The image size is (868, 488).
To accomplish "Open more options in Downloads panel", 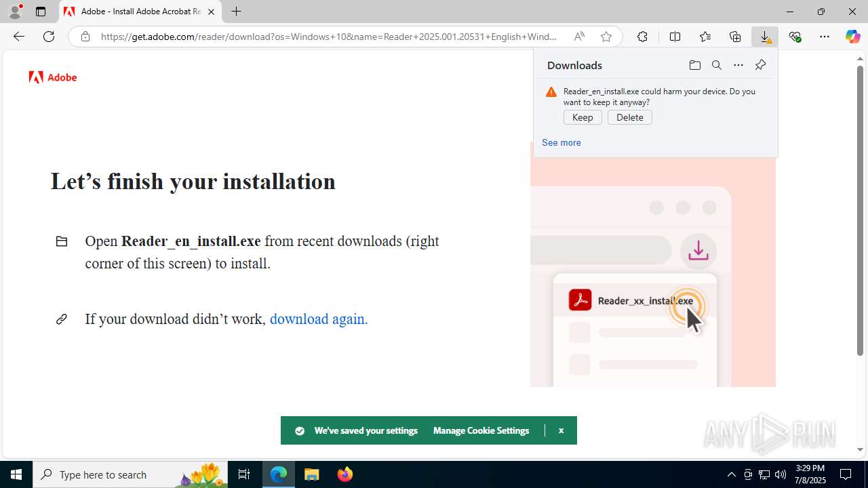I will (738, 65).
